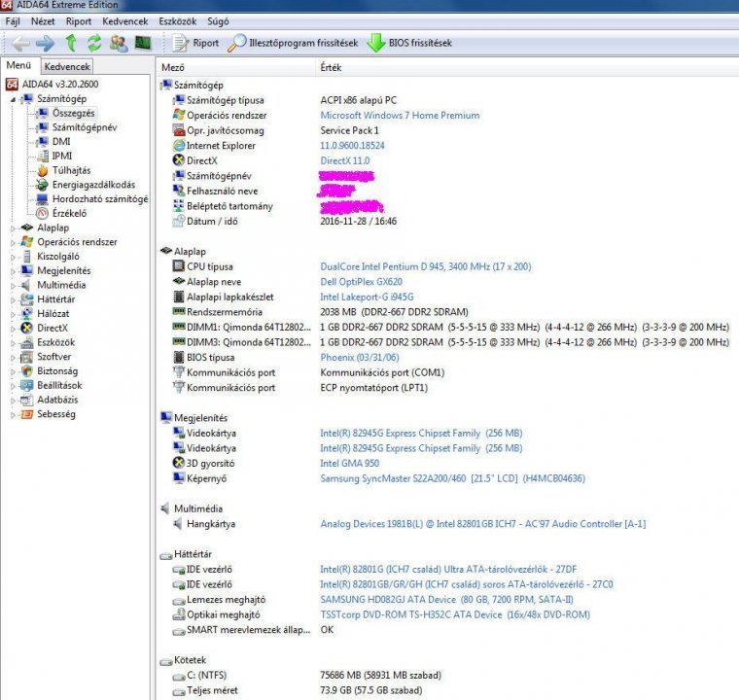Open the Intel Lakeport-G i945G link
The image size is (739, 700).
367,297
